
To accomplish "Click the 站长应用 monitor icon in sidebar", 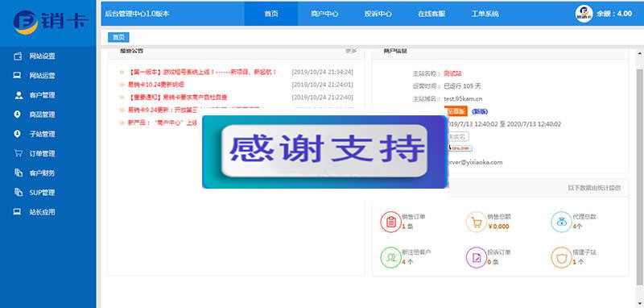I will point(17,212).
